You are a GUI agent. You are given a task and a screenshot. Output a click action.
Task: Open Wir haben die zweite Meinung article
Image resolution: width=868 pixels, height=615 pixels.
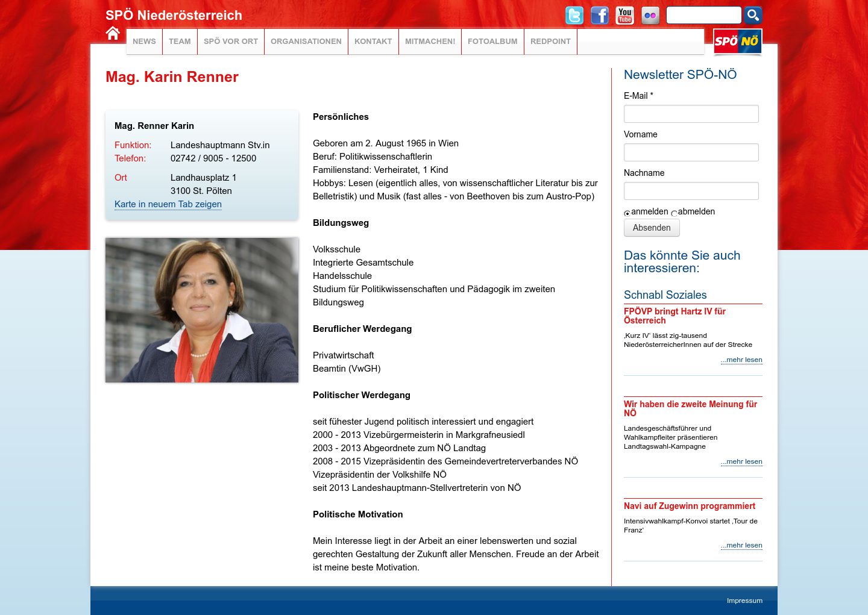(x=690, y=408)
